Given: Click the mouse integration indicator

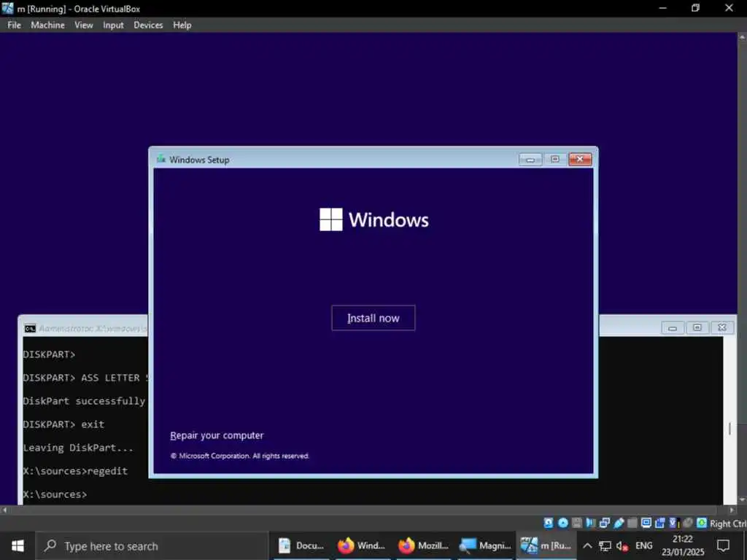Looking at the screenshot, I should pyautogui.click(x=687, y=523).
